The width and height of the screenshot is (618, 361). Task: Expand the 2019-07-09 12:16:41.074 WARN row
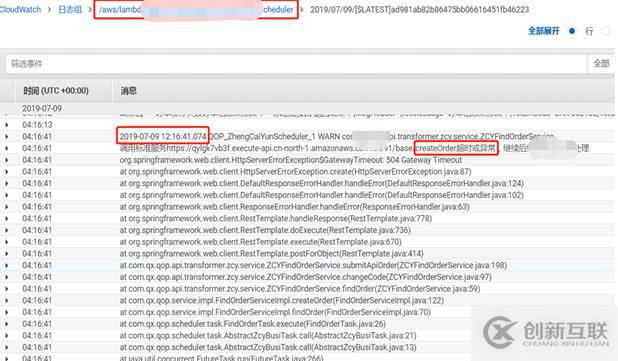[7, 137]
